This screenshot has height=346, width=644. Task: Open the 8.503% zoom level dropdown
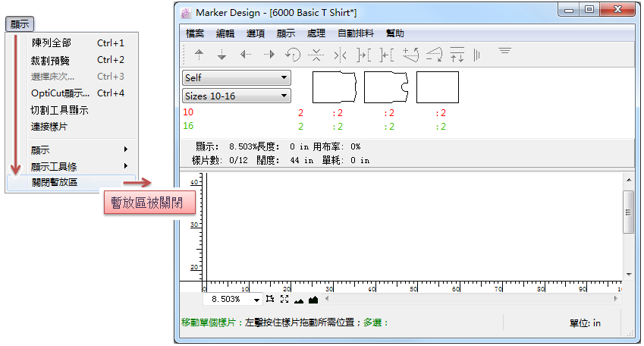[256, 300]
